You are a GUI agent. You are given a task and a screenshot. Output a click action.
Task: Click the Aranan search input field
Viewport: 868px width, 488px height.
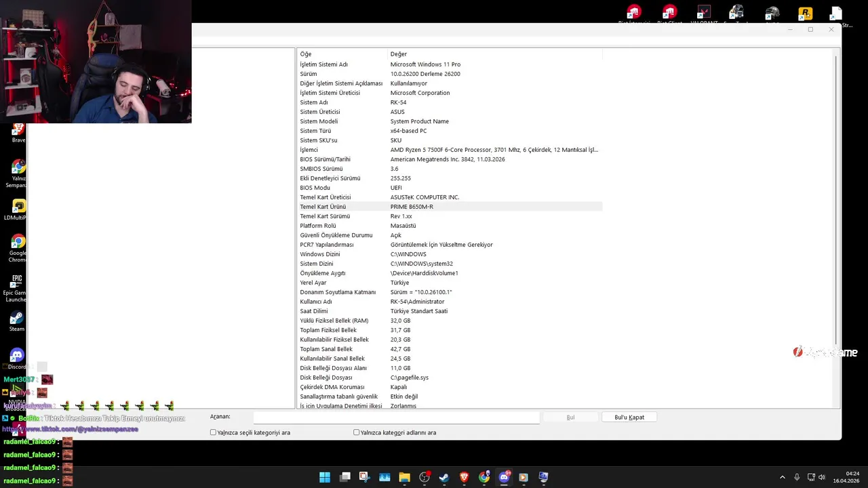pos(396,418)
